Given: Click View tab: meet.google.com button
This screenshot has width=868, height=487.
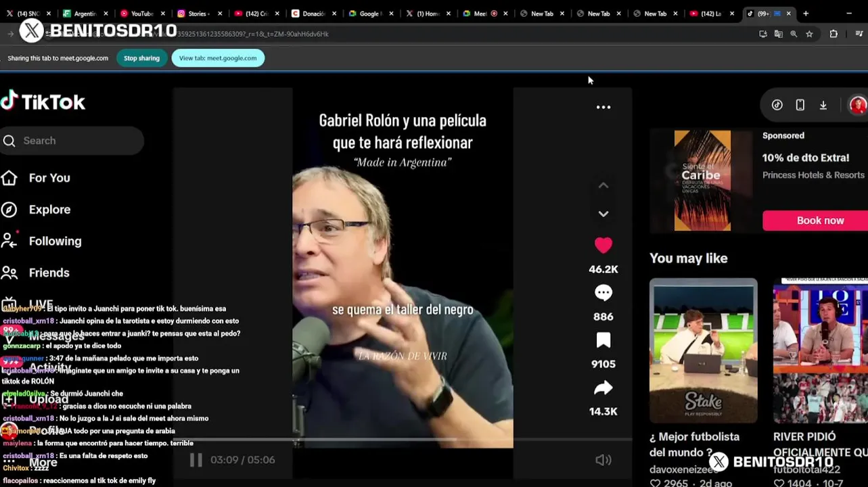Looking at the screenshot, I should pos(218,58).
